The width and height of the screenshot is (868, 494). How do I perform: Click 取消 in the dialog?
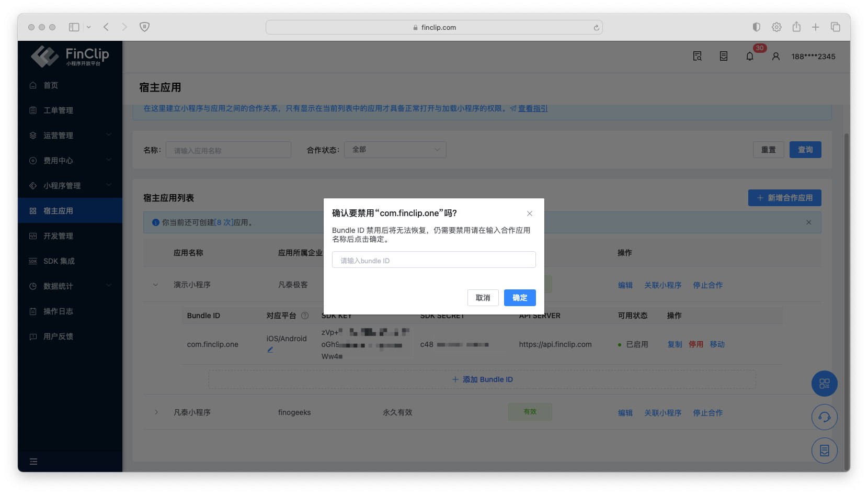click(483, 298)
